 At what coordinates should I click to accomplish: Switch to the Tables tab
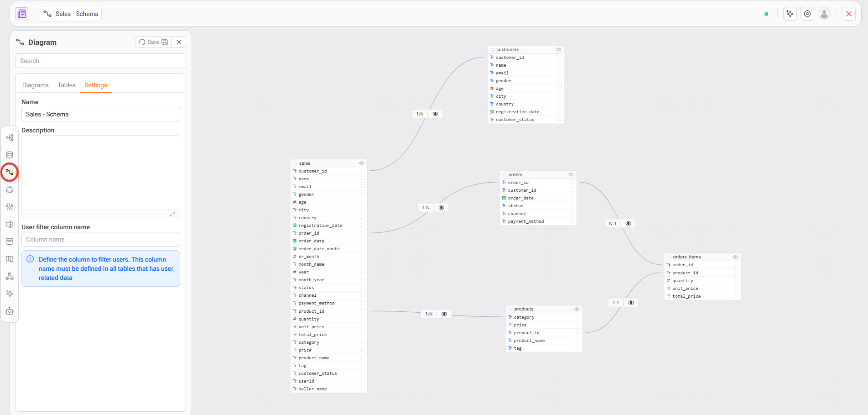point(67,85)
